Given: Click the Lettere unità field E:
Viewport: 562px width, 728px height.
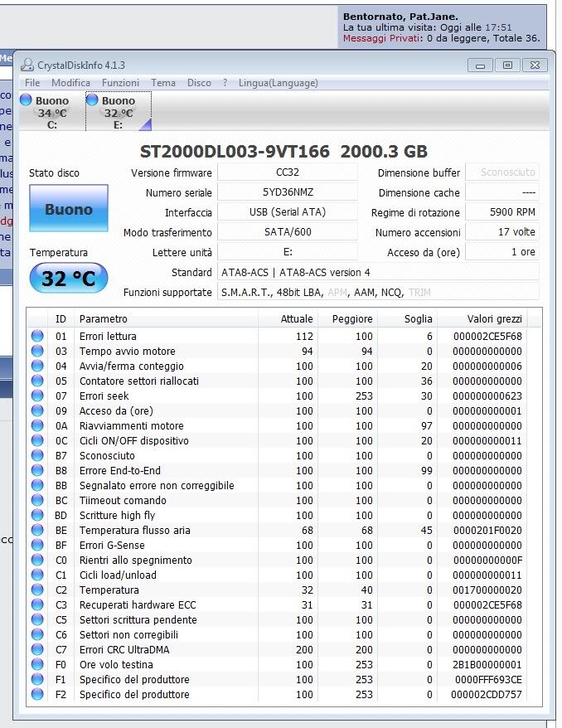Looking at the screenshot, I should pyautogui.click(x=288, y=252).
